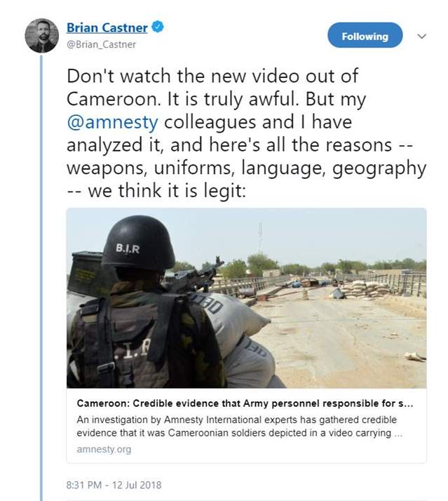Expand the tweet options chevron
448x501 pixels.
click(x=421, y=36)
